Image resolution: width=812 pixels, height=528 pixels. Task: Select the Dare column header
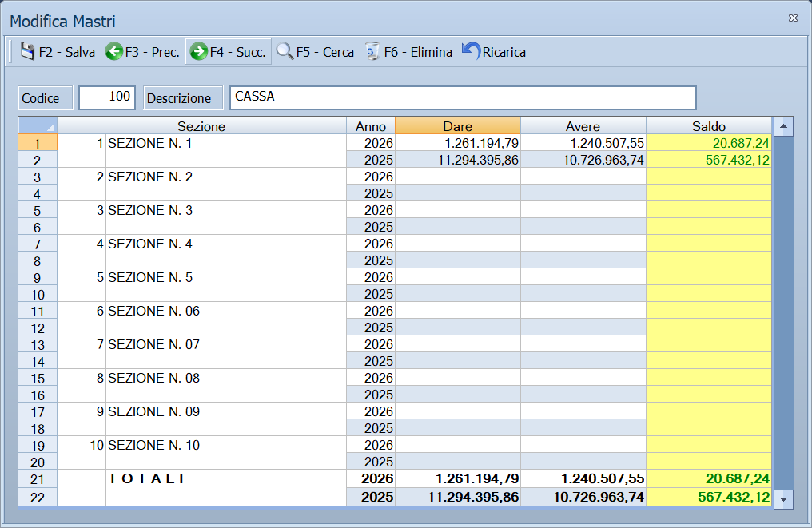[458, 126]
